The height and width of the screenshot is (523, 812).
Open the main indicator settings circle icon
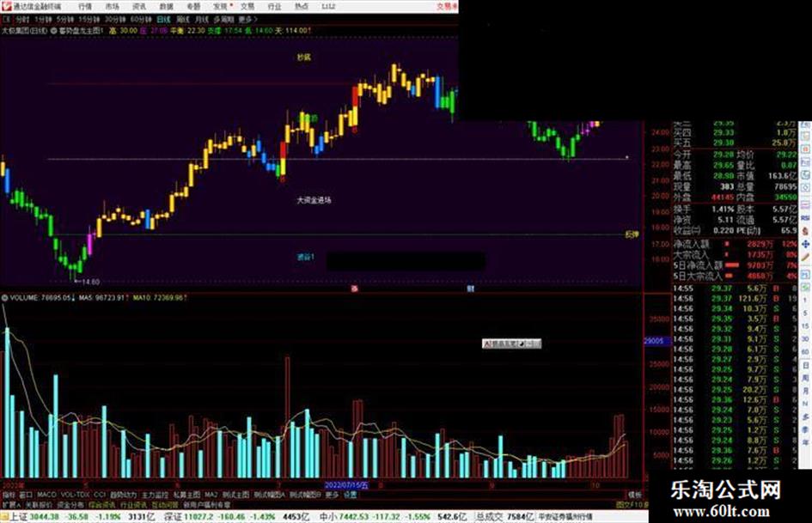pyautogui.click(x=54, y=31)
